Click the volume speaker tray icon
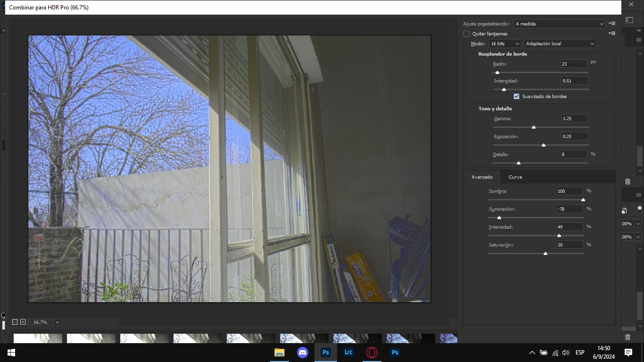This screenshot has height=362, width=644. click(x=566, y=353)
